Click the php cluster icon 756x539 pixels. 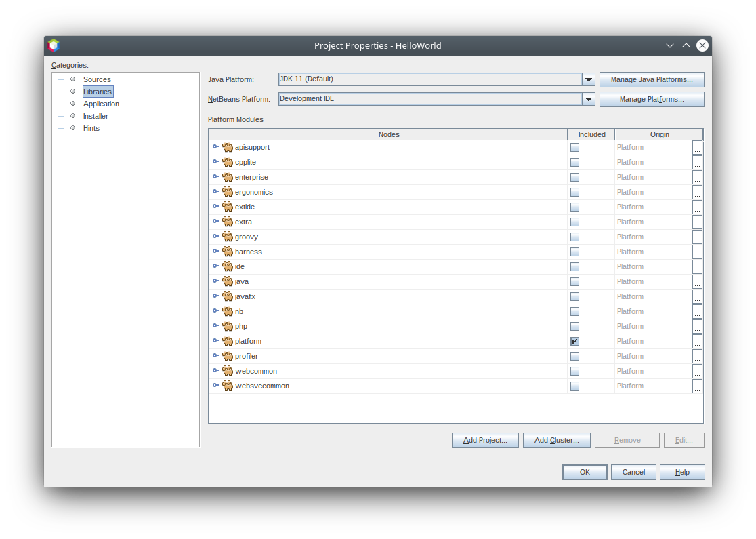click(228, 326)
